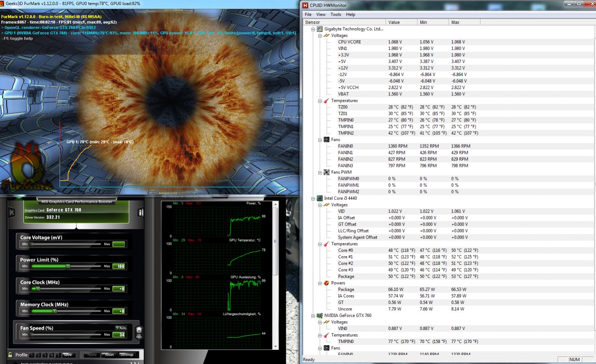Click the Intel Core i5 4440 chip icon

pos(320,198)
